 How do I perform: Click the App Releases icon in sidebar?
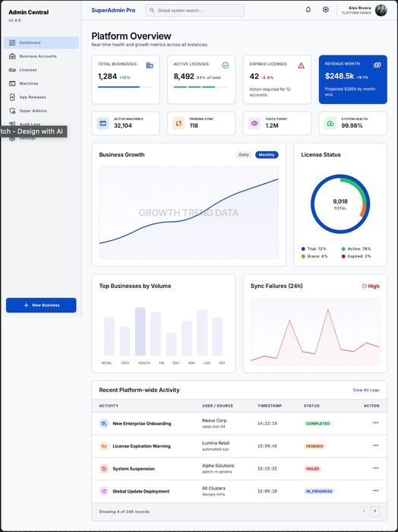pyautogui.click(x=12, y=97)
